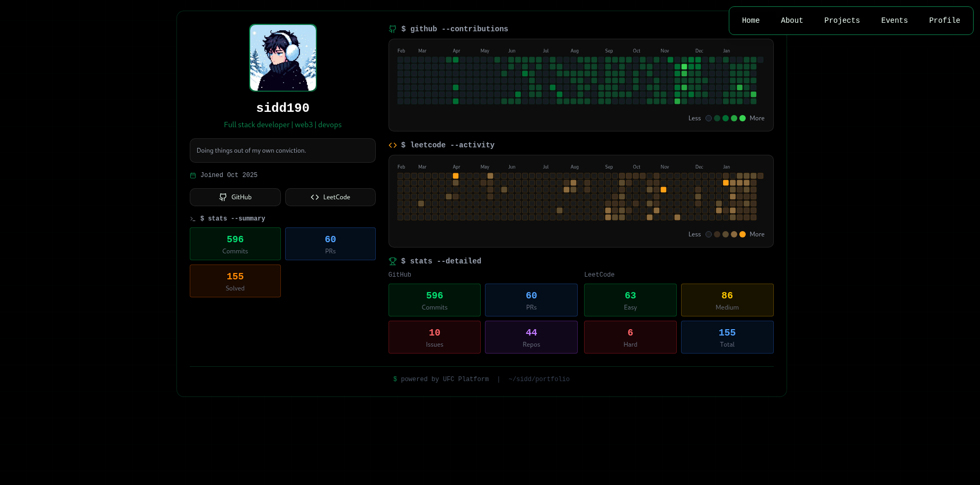Click the 155 Solved summary card
The image size is (980, 485).
coord(235,281)
